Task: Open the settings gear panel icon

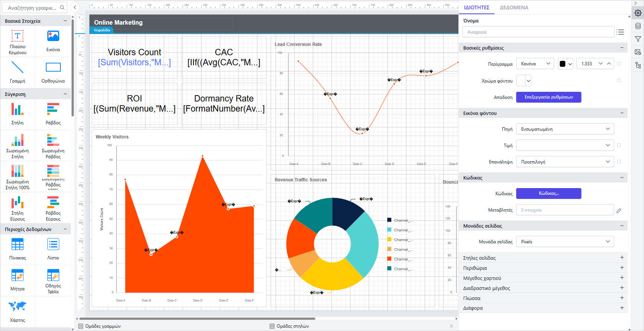Action: pos(638,13)
